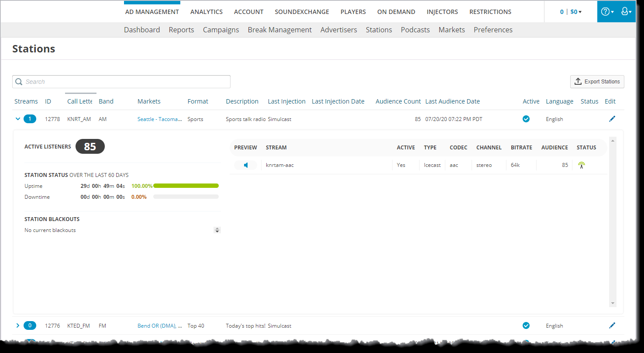Viewport: 644px width, 353px height.
Task: Click the 64k bitrate value
Action: 515,165
